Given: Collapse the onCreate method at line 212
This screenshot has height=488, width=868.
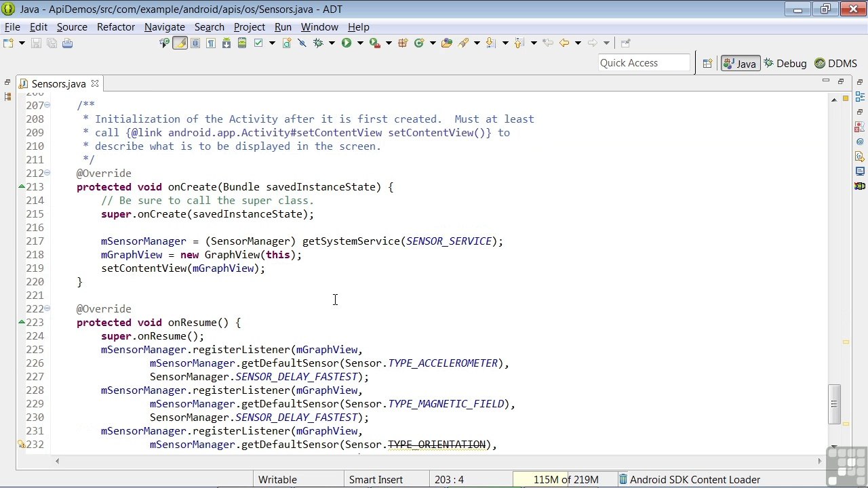Looking at the screenshot, I should tap(47, 173).
